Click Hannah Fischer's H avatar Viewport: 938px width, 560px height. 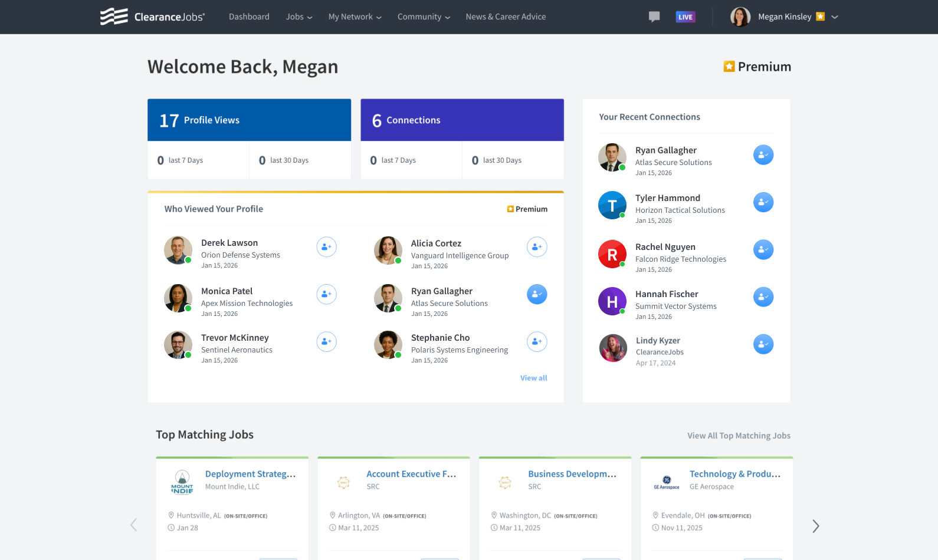(612, 301)
